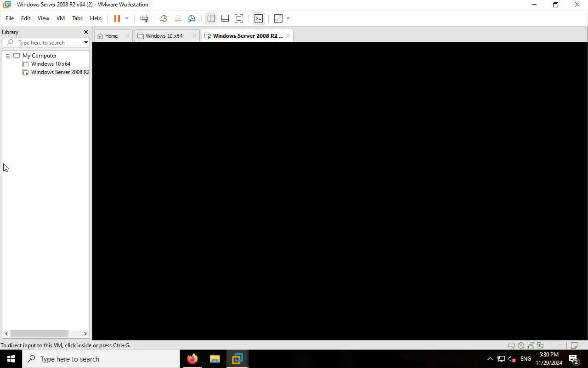Toggle full screen mode
The height and width of the screenshot is (368, 588).
(239, 18)
